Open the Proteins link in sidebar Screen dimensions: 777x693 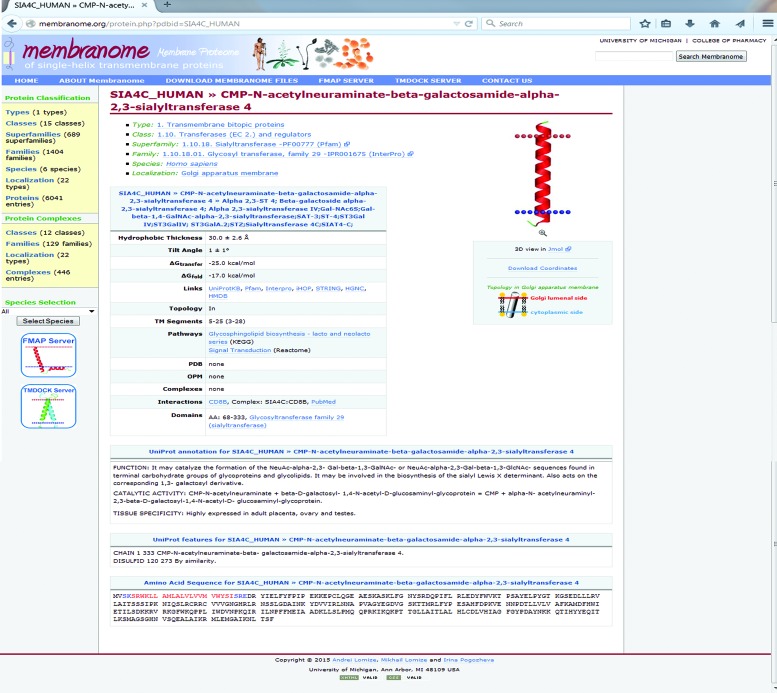tap(22, 197)
